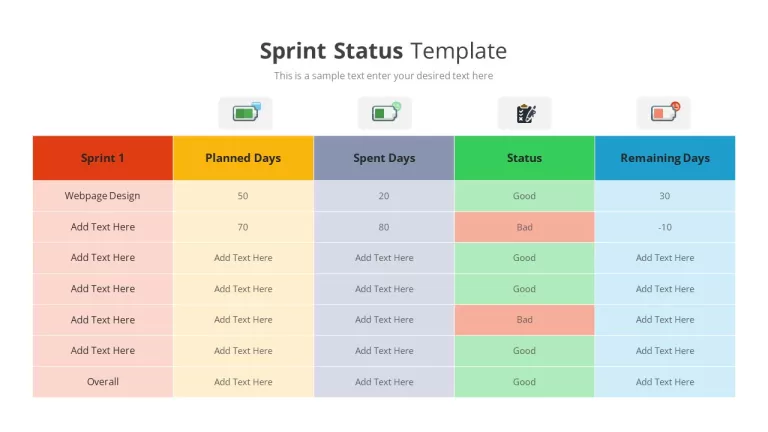
Task: Click the clipboard and pen icon above Status
Action: [525, 113]
